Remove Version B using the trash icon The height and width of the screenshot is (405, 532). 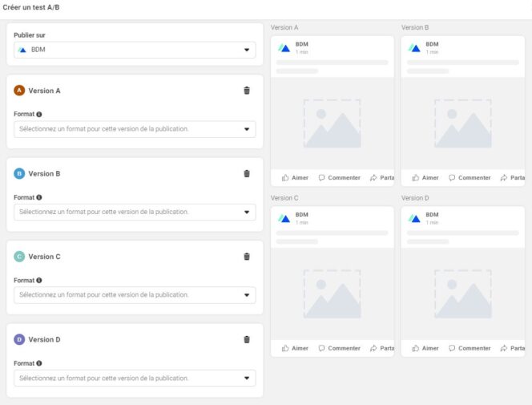[x=247, y=173]
